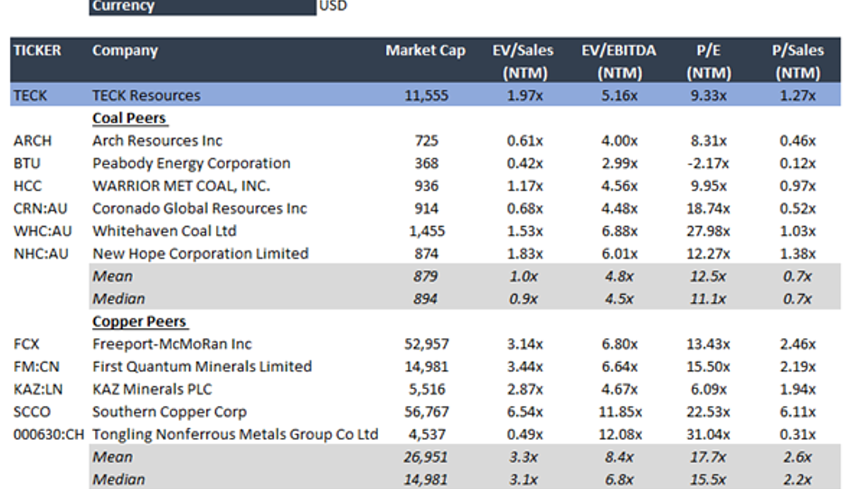Screen dimensions: 868x489
Task: Click the HCC ticker cell
Action: coord(28,186)
